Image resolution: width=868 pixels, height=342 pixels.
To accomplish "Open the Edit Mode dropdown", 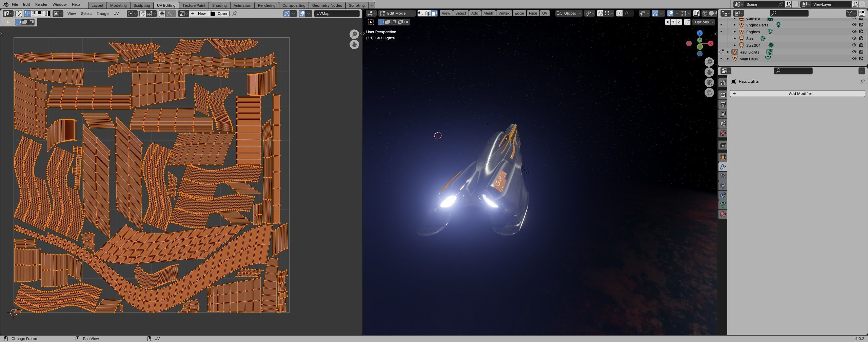I will pos(397,13).
